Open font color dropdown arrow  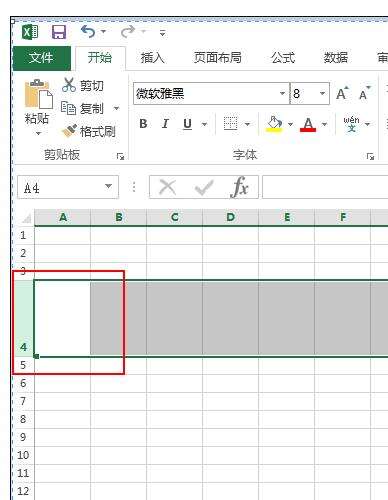[324, 124]
